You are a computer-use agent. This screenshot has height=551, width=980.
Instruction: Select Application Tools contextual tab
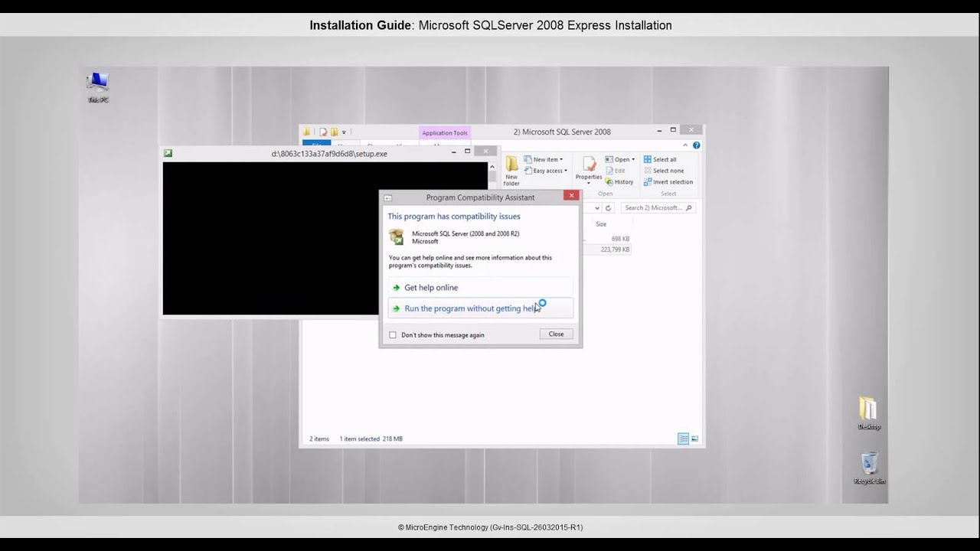[444, 132]
